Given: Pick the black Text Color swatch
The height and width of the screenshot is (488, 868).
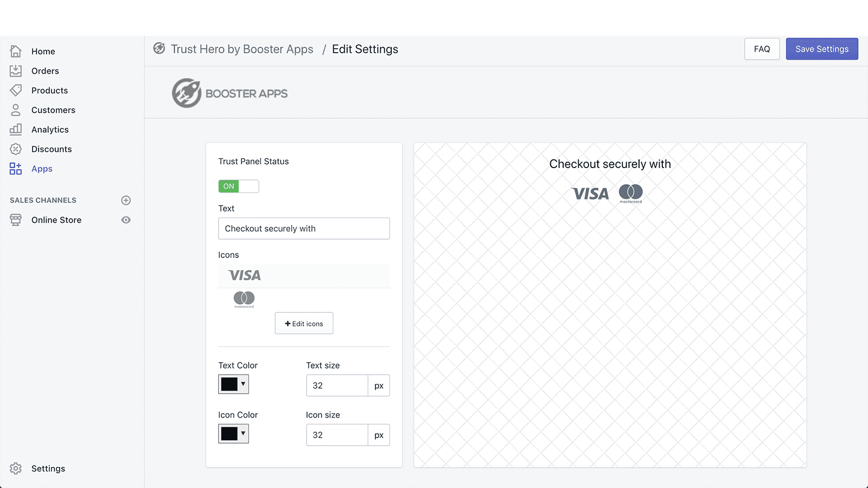Looking at the screenshot, I should click(229, 384).
